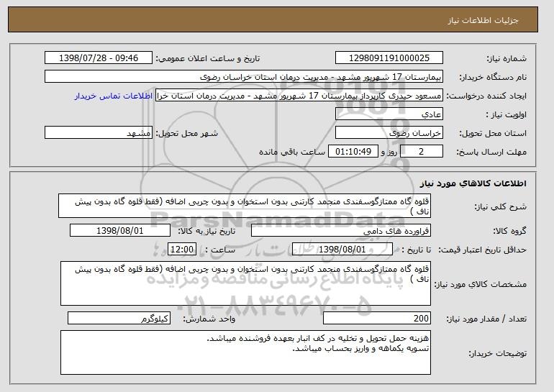Click the نام دستگاه خریدار field
Image resolution: width=554 pixels, height=392 pixels.
point(244,77)
